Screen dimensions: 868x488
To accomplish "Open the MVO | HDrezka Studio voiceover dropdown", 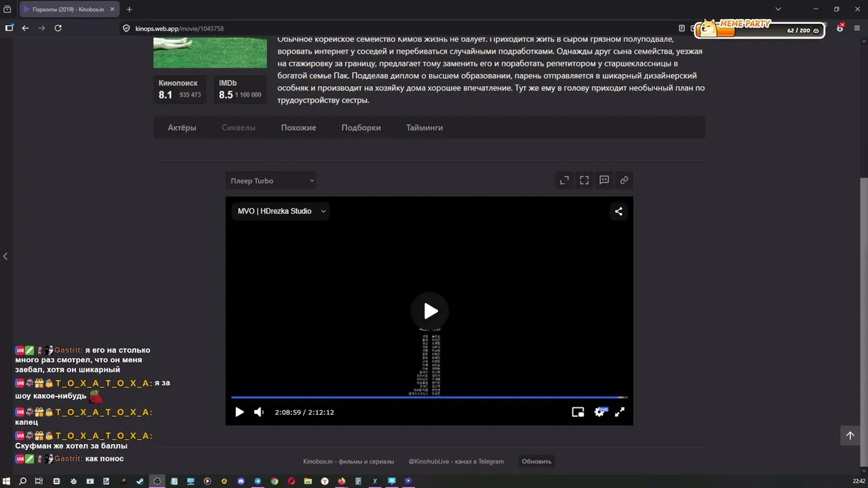I will point(281,211).
